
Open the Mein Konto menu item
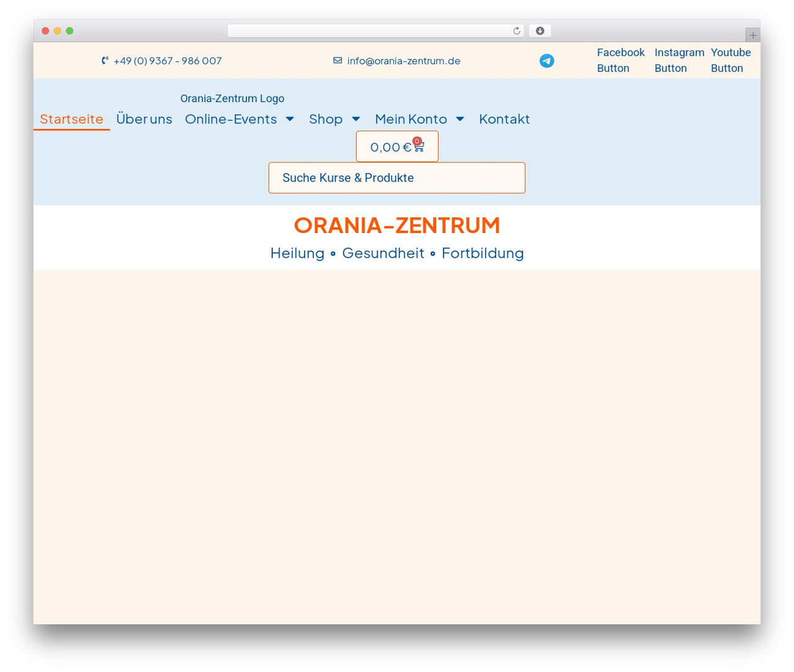pos(411,119)
